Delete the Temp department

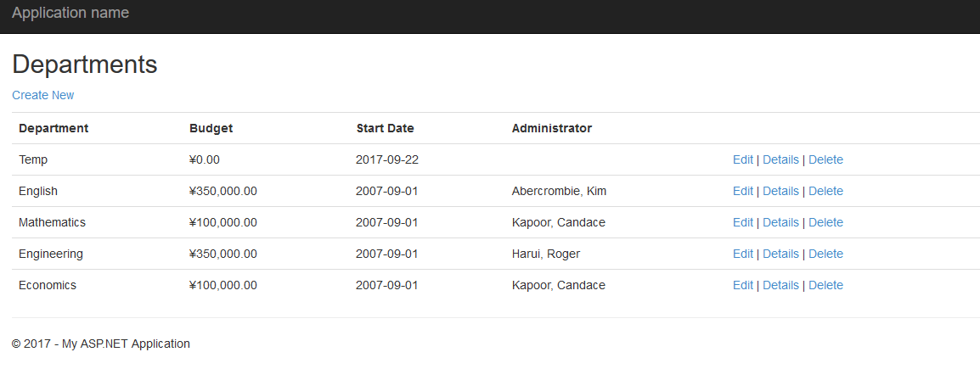pyautogui.click(x=825, y=159)
